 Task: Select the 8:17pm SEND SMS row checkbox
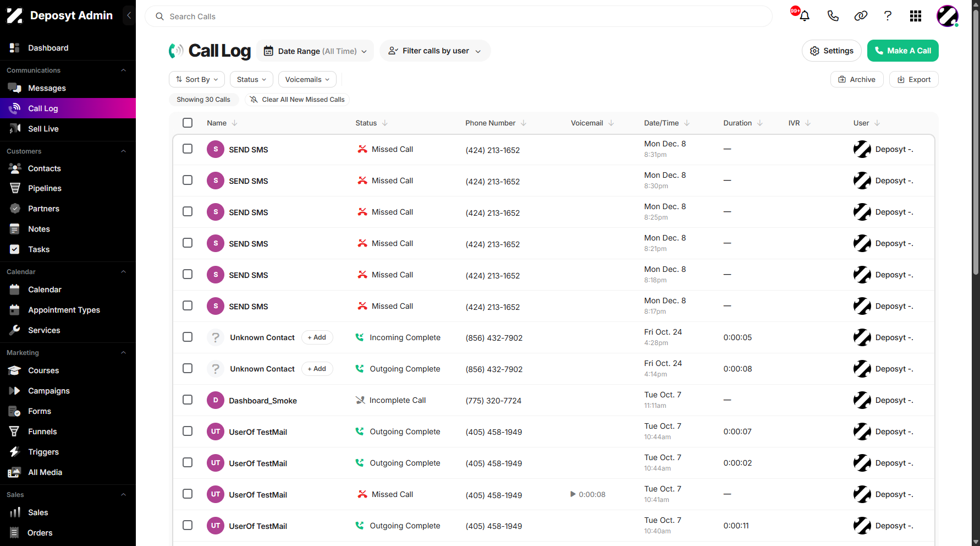[188, 305]
